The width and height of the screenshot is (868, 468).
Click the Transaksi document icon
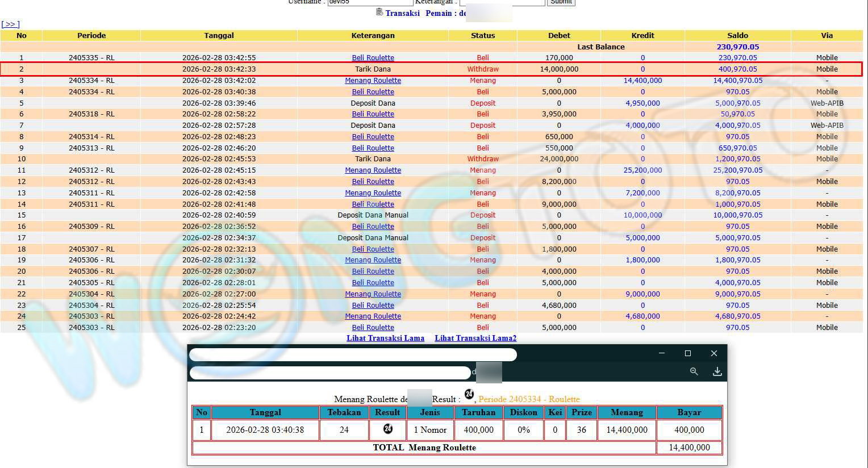click(x=379, y=12)
